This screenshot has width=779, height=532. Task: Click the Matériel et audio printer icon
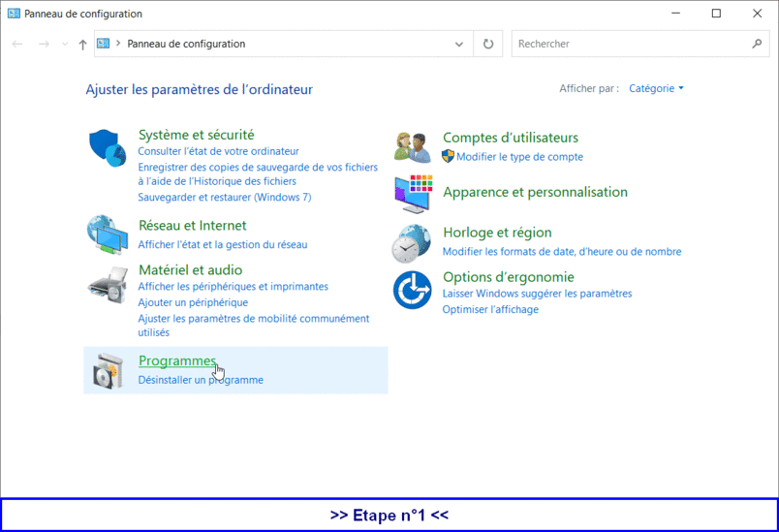(108, 285)
